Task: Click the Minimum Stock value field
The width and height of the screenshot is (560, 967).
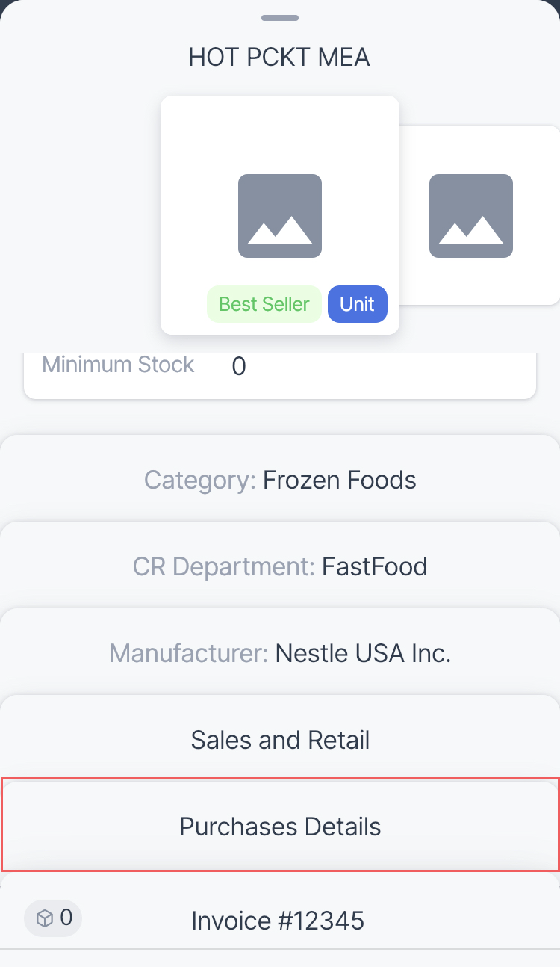Action: tap(239, 366)
